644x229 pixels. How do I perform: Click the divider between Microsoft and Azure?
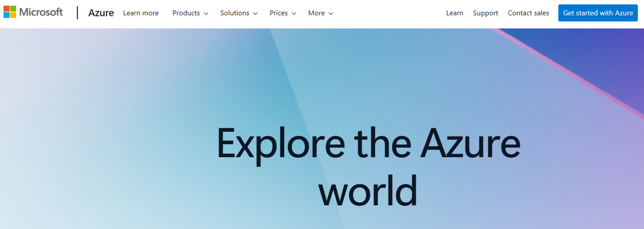[78, 12]
